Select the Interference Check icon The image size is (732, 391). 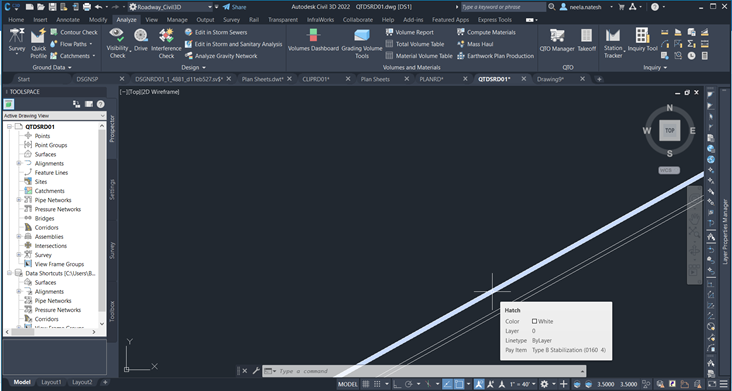coord(166,43)
